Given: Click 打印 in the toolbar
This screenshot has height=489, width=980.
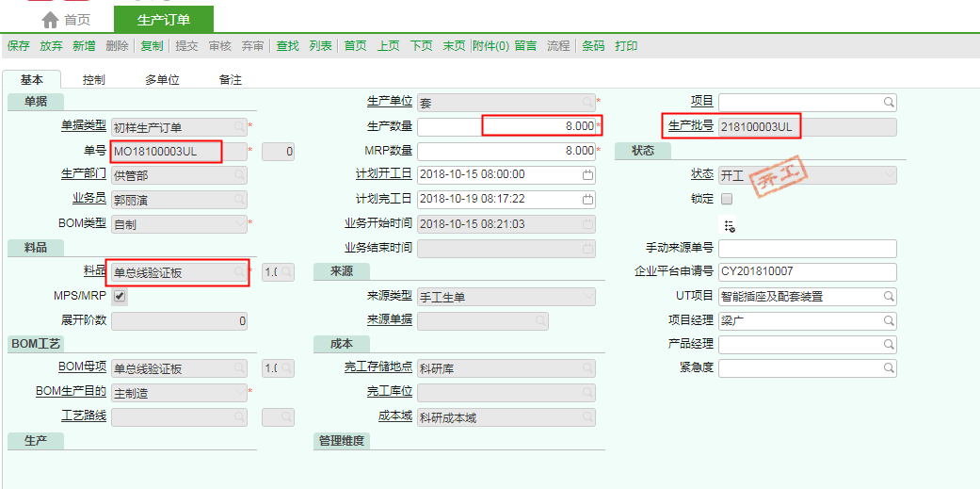Looking at the screenshot, I should tap(626, 45).
